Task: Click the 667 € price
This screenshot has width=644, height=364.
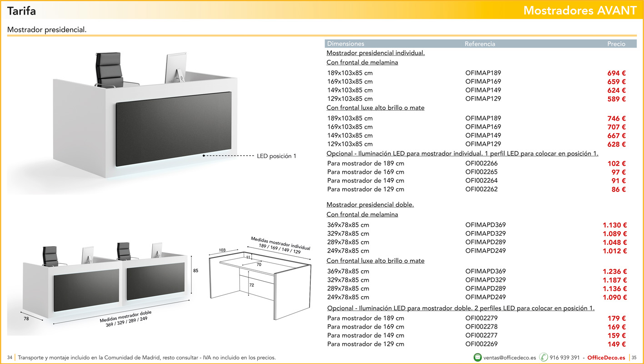Action: (x=617, y=136)
